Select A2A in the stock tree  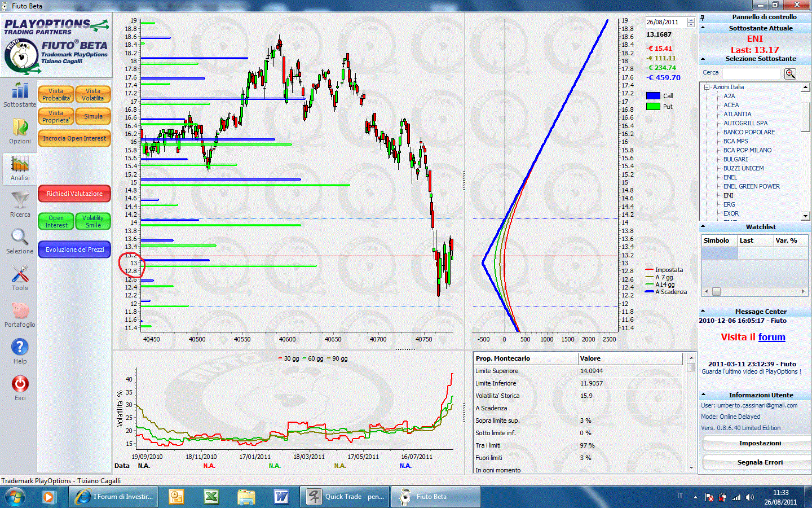coord(729,96)
